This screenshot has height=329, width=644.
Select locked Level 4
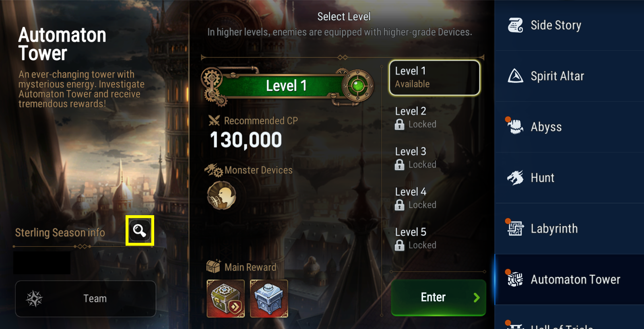click(434, 198)
